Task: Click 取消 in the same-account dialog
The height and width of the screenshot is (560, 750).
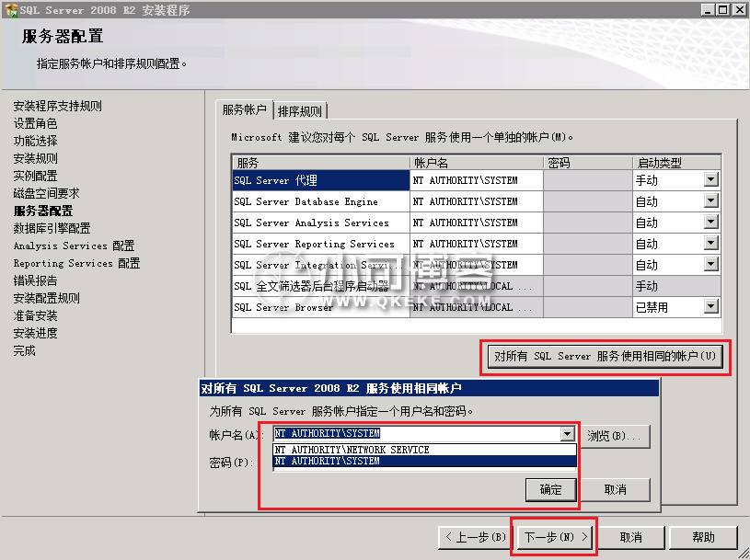Action: [616, 490]
